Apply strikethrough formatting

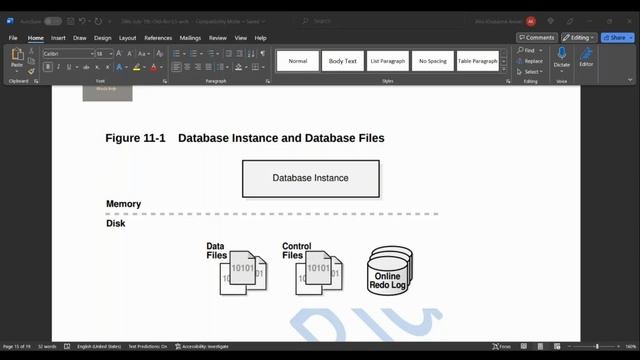point(86,67)
